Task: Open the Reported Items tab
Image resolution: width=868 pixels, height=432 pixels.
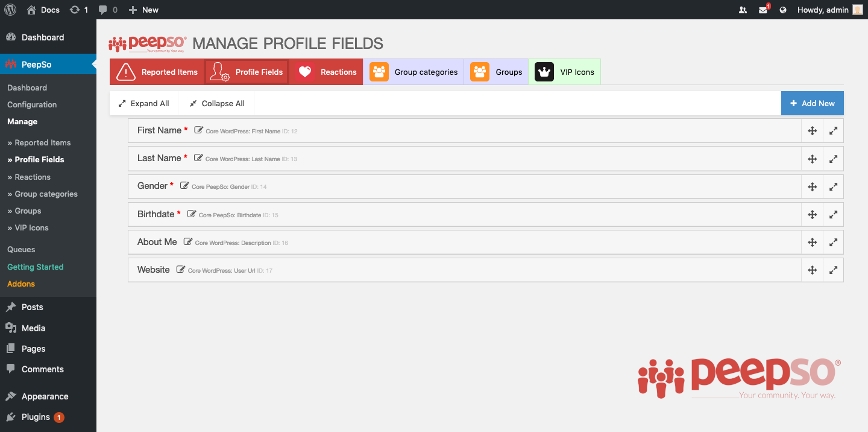Action: [x=157, y=72]
